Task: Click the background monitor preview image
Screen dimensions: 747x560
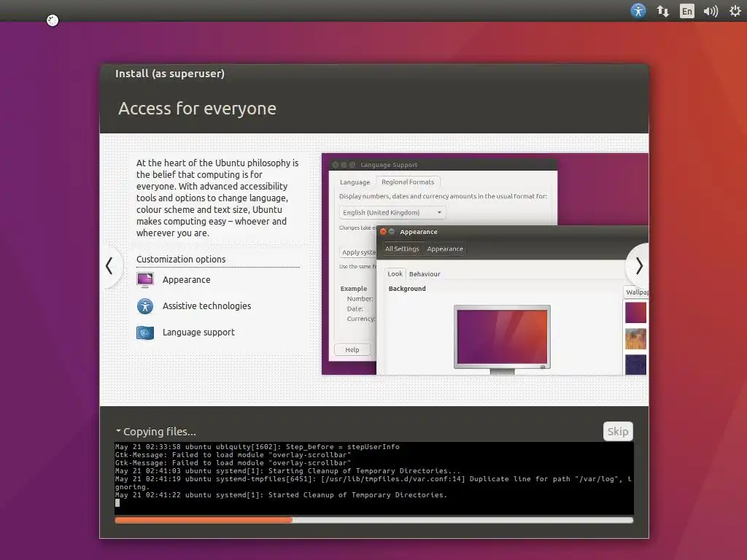Action: click(x=502, y=338)
